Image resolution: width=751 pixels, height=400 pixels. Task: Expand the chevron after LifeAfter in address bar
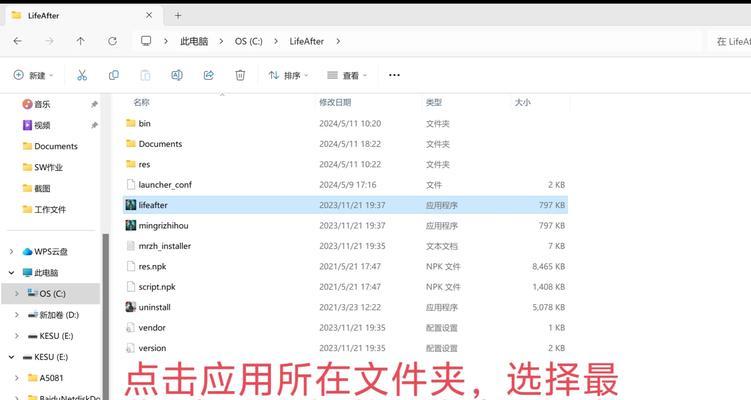[x=338, y=41]
